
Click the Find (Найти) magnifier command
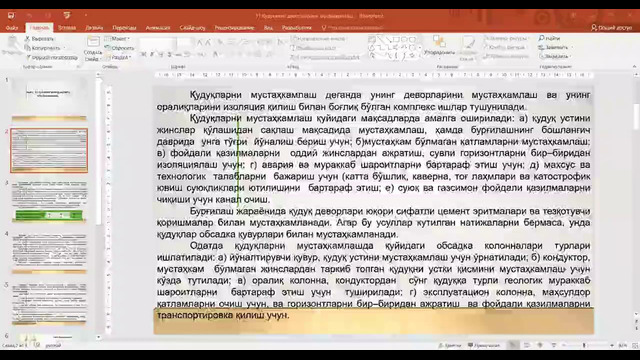tap(549, 38)
